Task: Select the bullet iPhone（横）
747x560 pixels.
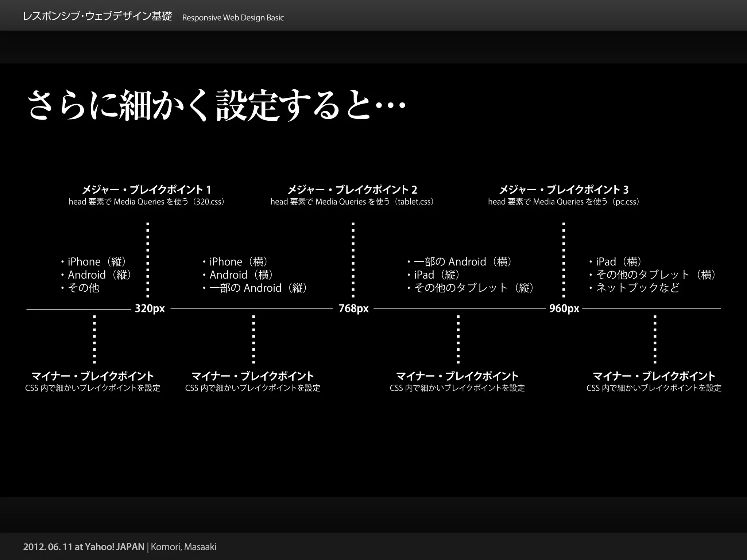Action: [236, 262]
